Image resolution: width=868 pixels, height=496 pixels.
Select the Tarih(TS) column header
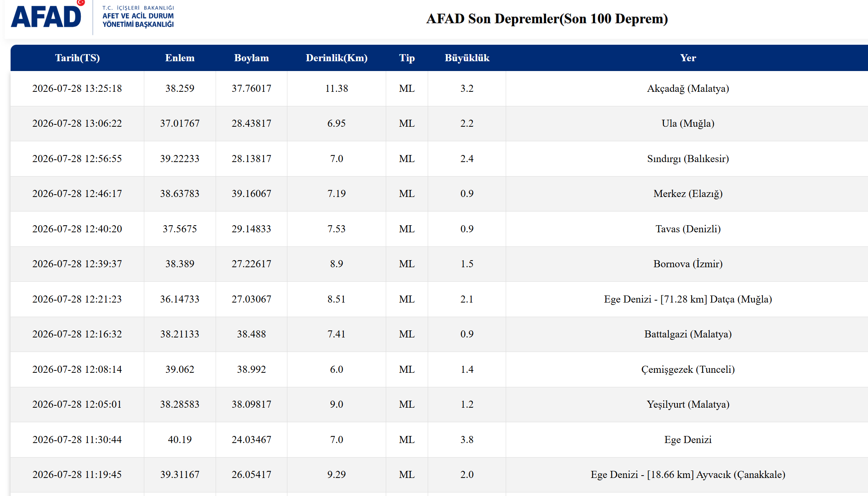(77, 58)
